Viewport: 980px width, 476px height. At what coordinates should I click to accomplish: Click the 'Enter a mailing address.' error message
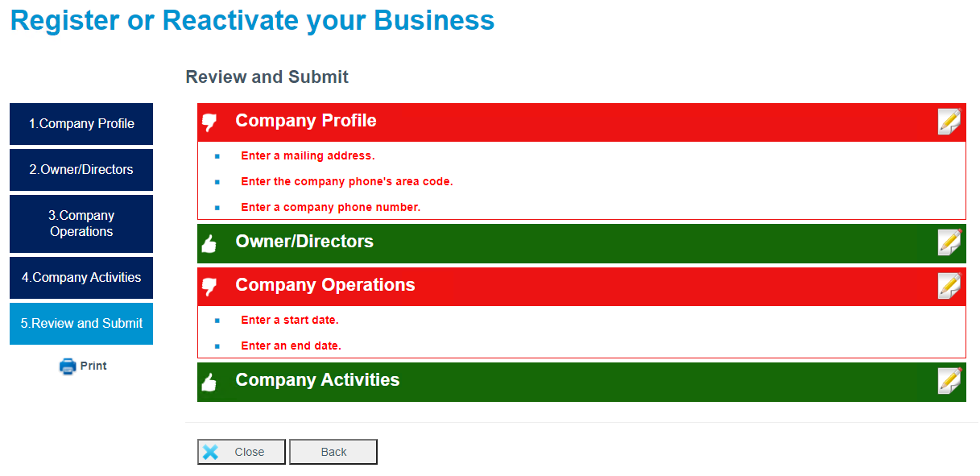pyautogui.click(x=308, y=156)
